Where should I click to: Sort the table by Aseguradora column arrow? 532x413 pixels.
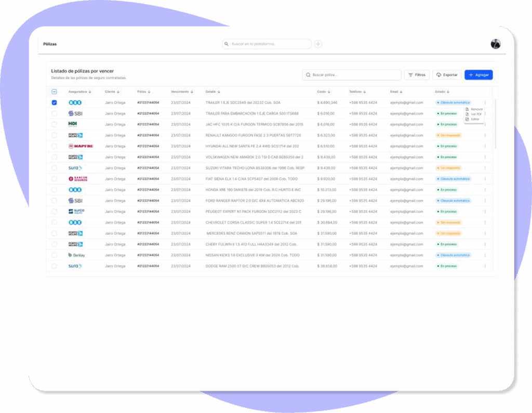click(90, 92)
